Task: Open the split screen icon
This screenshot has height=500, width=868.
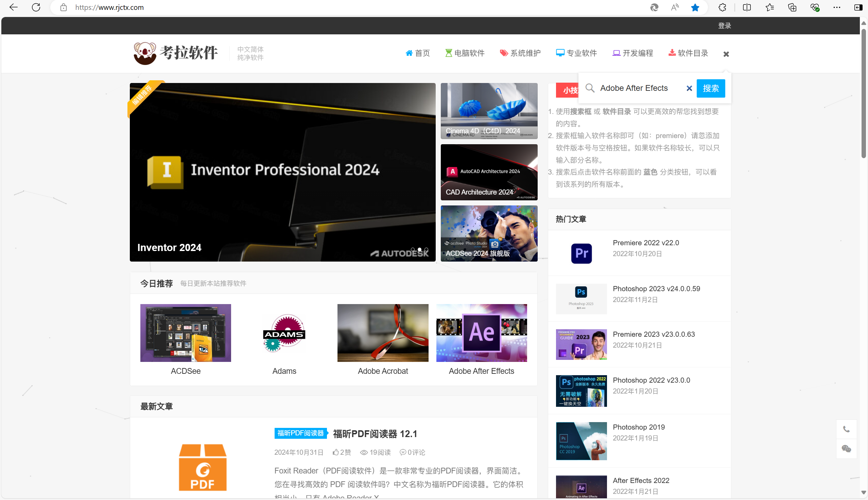Action: coord(747,7)
